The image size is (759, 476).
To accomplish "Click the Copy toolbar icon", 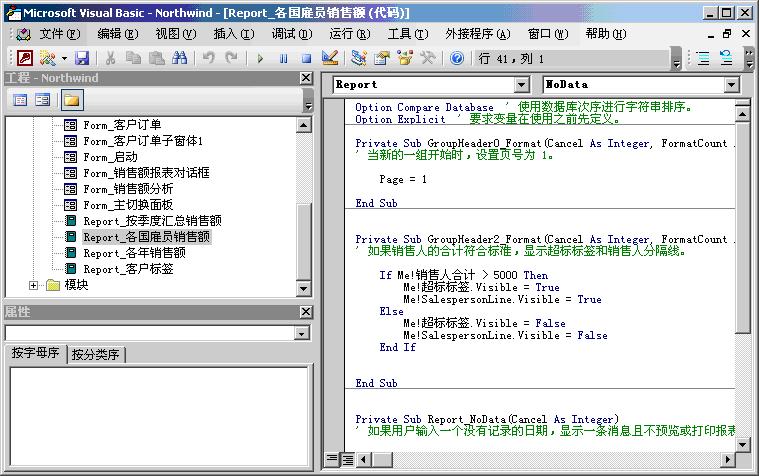I will click(133, 58).
